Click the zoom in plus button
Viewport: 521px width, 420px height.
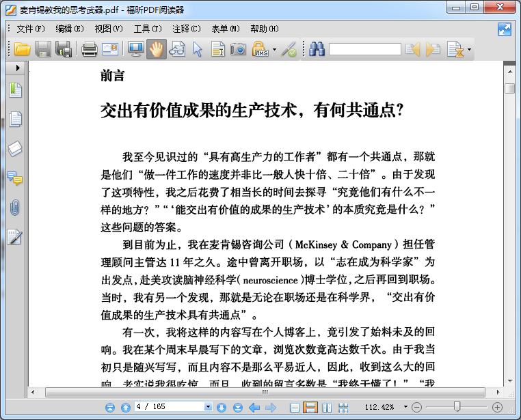(497, 407)
